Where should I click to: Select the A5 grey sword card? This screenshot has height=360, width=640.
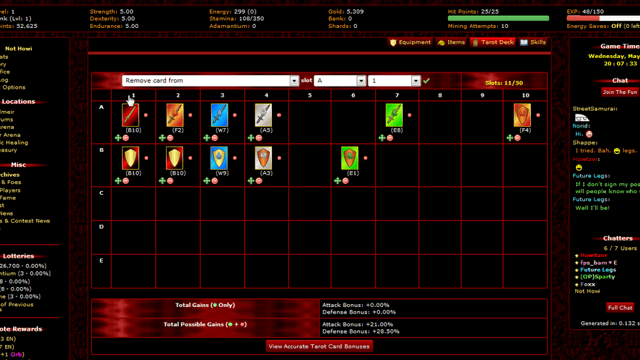pos(263,115)
